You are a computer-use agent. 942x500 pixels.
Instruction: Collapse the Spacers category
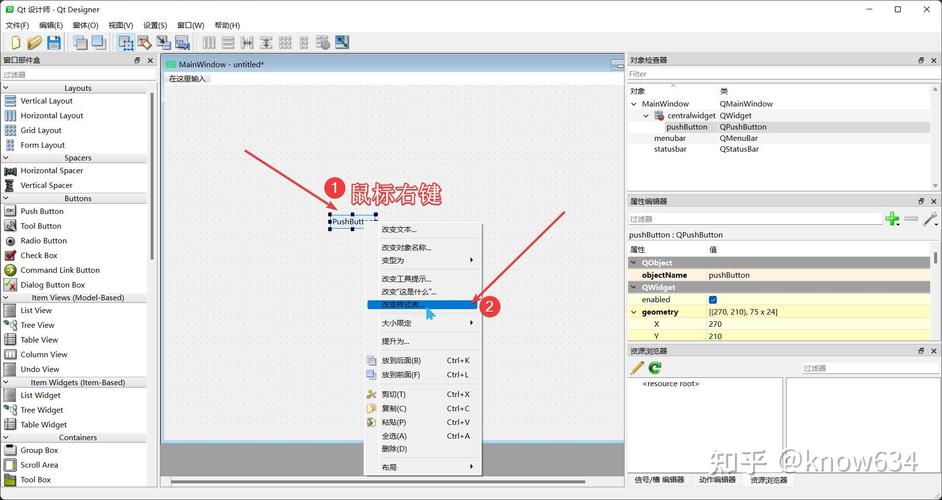coord(5,157)
